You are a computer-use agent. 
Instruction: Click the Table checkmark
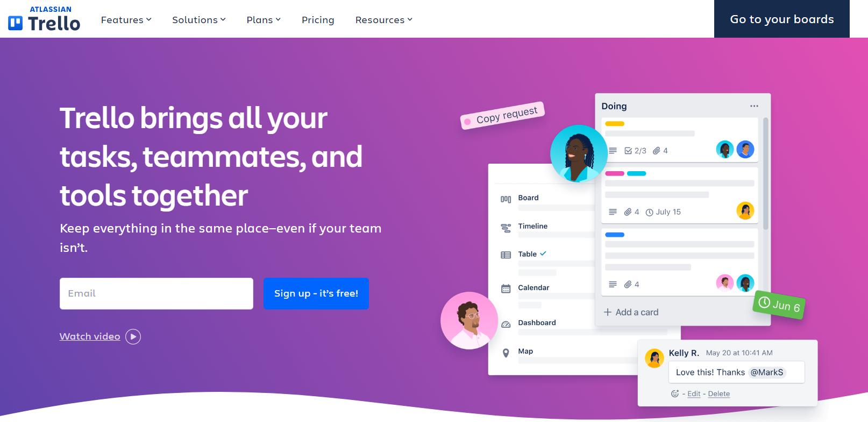pyautogui.click(x=543, y=254)
